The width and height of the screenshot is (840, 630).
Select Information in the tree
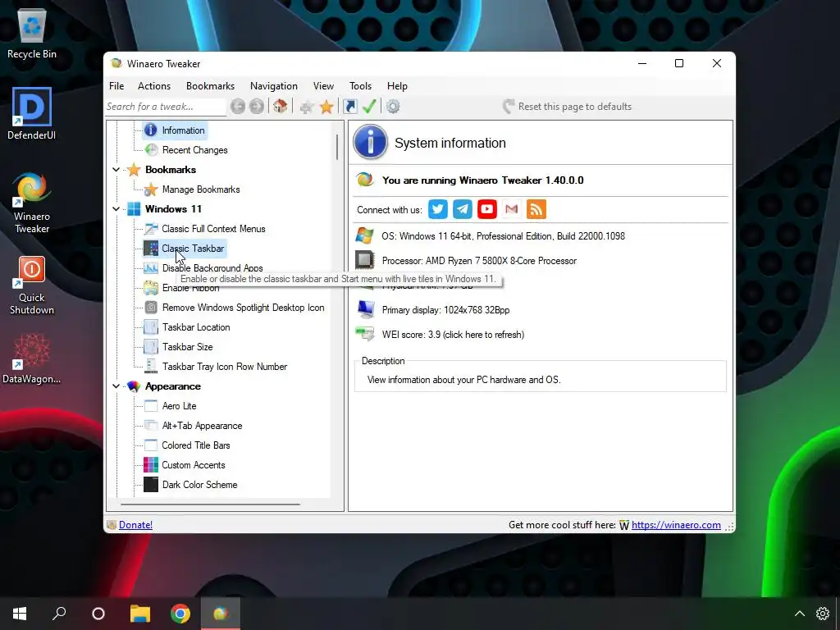click(183, 130)
